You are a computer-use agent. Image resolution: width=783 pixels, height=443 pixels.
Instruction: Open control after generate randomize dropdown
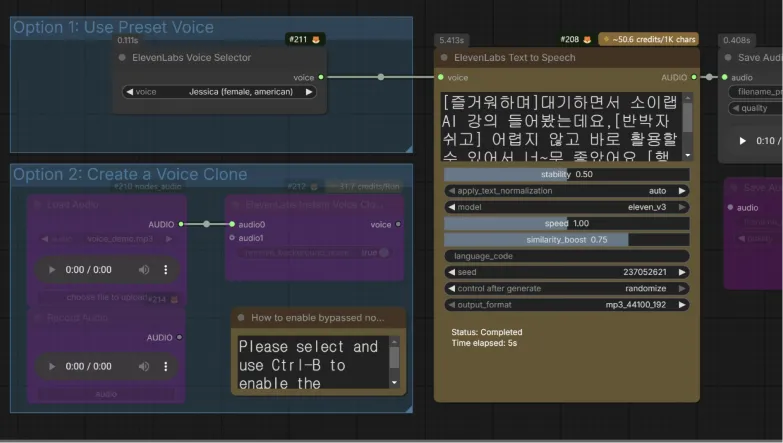click(567, 289)
